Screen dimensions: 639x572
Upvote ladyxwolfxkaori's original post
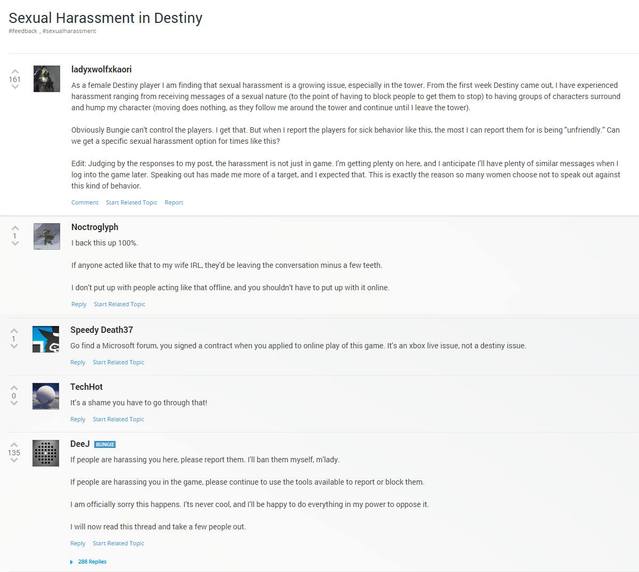click(x=14, y=69)
